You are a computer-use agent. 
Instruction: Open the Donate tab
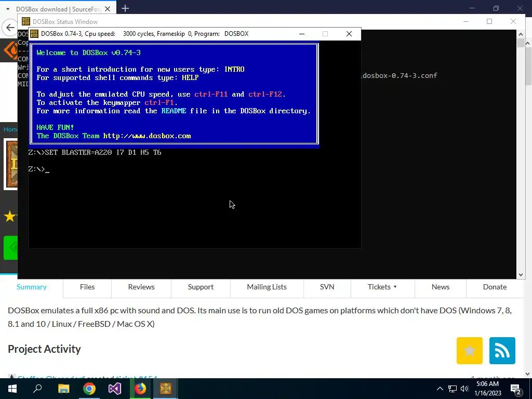tap(495, 287)
